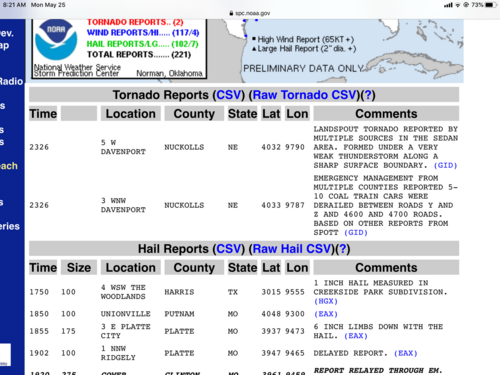The image size is (500, 375).
Task: Tap the lock icon beside spc.noaa.gov
Action: [x=231, y=13]
